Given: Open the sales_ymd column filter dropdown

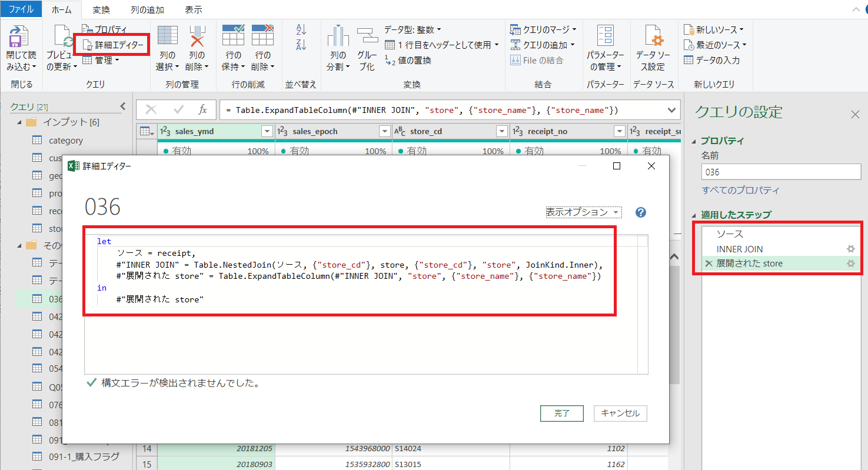Looking at the screenshot, I should point(266,131).
